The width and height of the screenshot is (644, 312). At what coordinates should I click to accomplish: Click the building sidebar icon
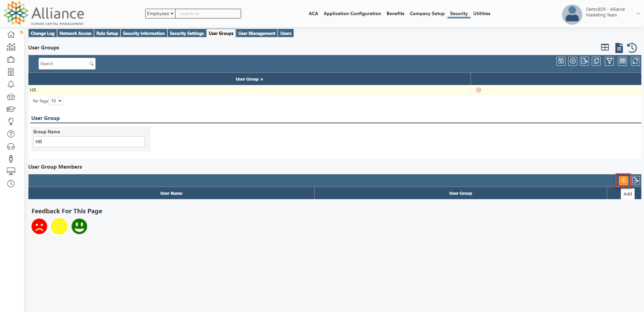coord(11,72)
